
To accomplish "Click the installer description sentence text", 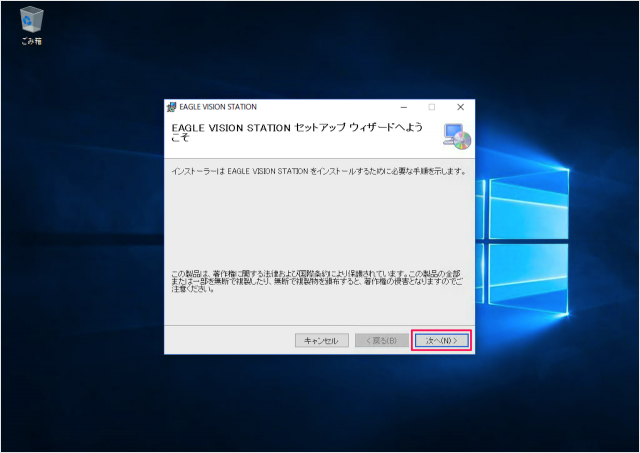I will (319, 171).
